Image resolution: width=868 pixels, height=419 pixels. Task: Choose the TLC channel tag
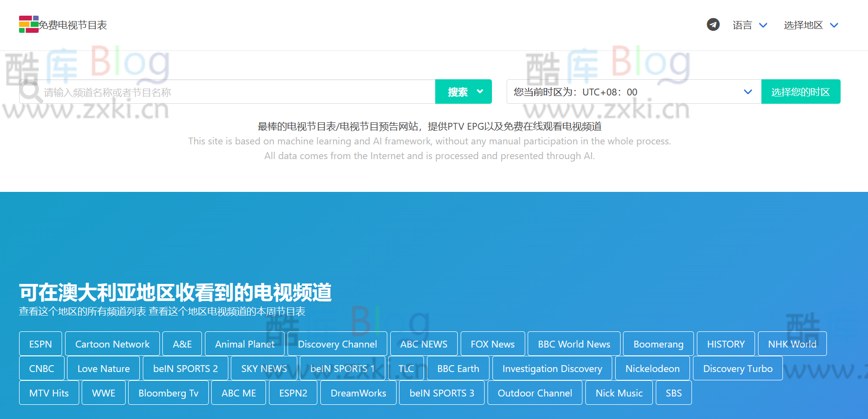pyautogui.click(x=406, y=368)
